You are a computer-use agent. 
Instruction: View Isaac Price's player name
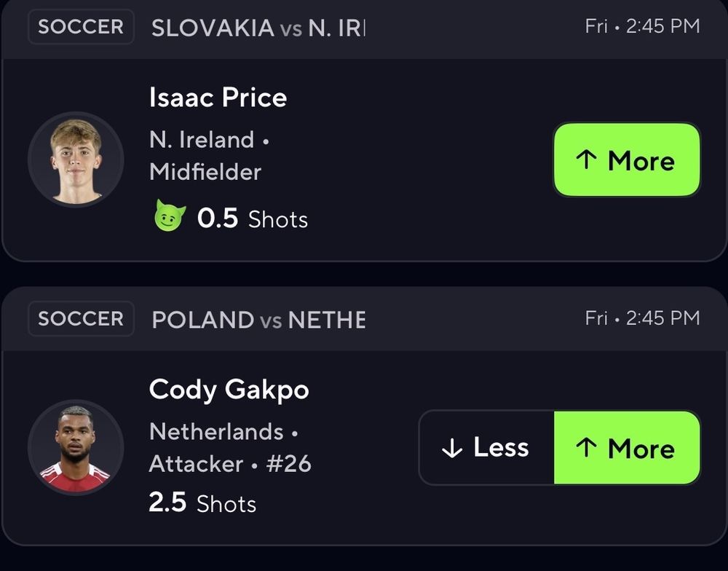tap(218, 98)
